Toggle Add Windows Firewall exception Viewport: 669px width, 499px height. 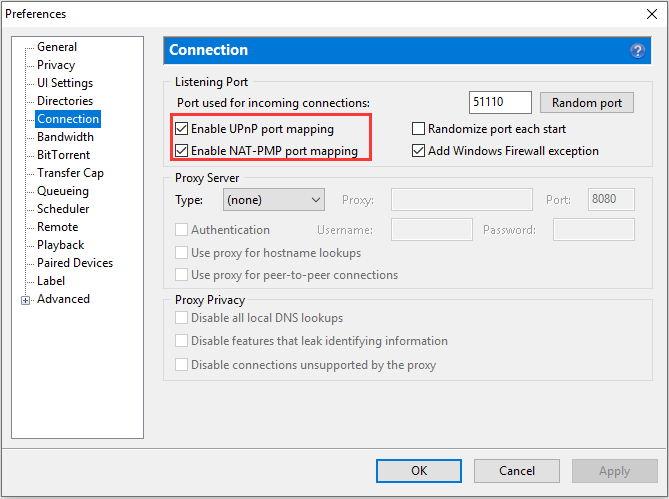[x=418, y=151]
